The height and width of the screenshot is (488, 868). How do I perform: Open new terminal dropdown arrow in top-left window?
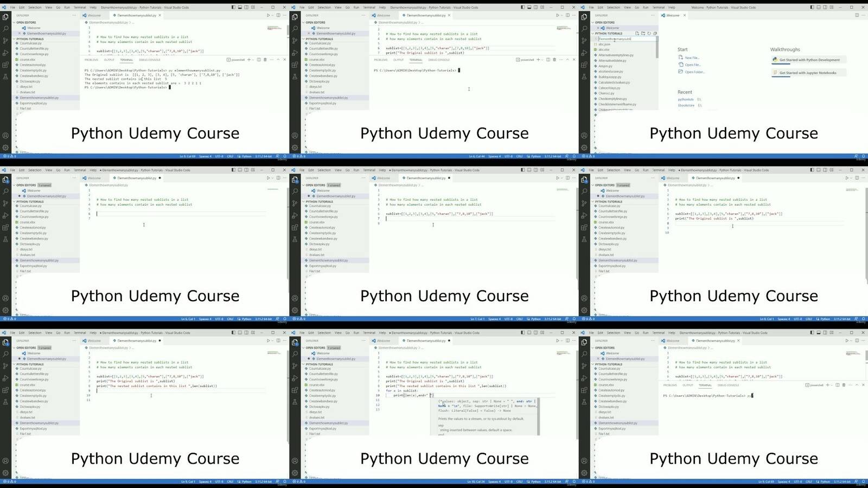coord(252,60)
